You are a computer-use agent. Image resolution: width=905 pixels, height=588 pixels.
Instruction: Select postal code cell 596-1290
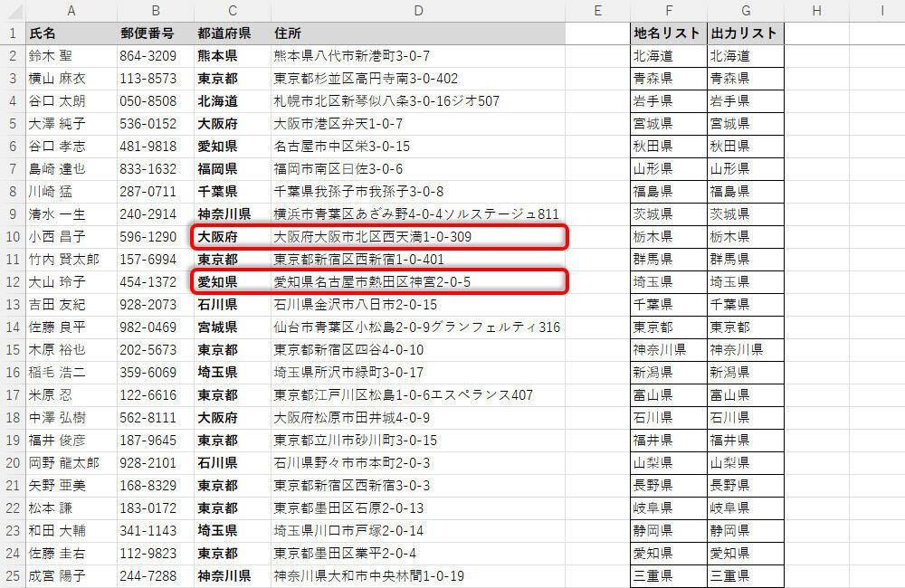[x=155, y=237]
